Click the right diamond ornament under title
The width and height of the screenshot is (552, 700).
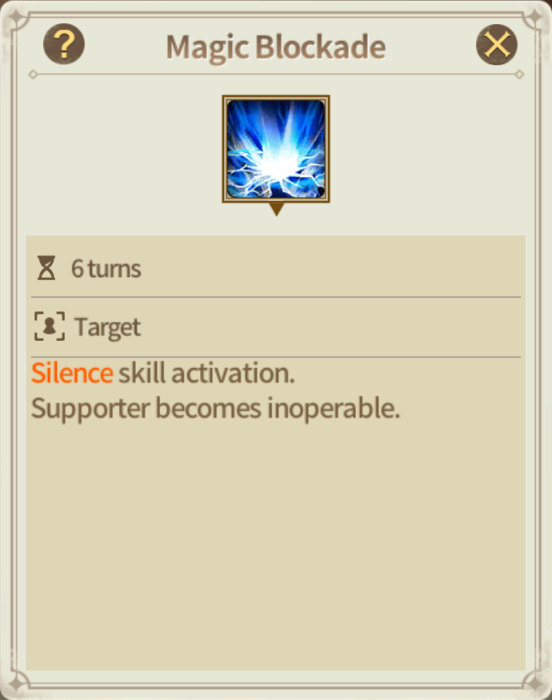point(519,75)
